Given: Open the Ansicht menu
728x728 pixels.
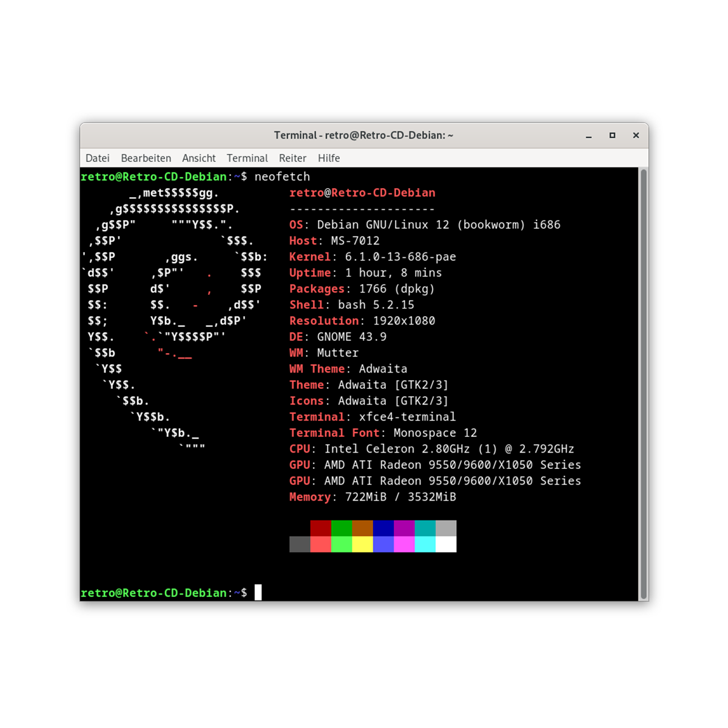Looking at the screenshot, I should click(198, 158).
